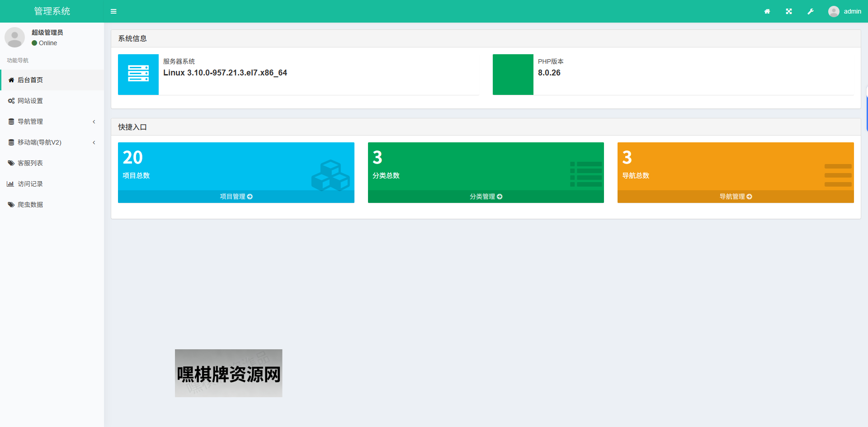Viewport: 868px width, 427px height.
Task: Click the admin user avatar
Action: [x=834, y=11]
